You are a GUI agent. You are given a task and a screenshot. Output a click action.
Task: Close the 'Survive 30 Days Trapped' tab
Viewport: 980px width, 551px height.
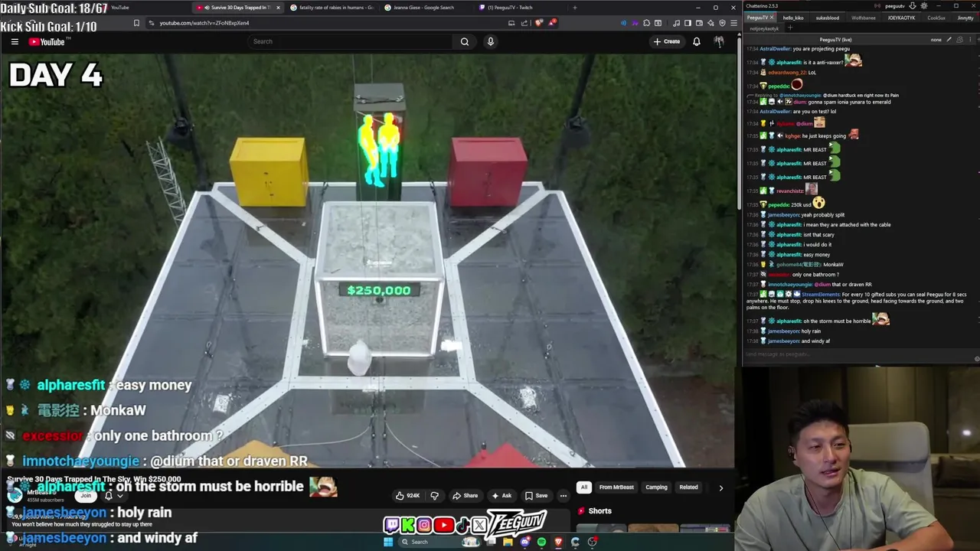pos(278,8)
